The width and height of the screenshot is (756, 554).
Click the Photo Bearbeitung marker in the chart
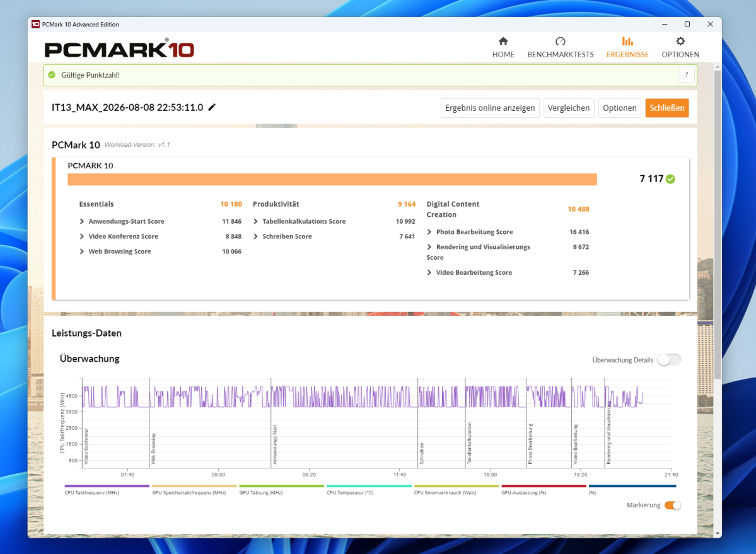pyautogui.click(x=530, y=444)
